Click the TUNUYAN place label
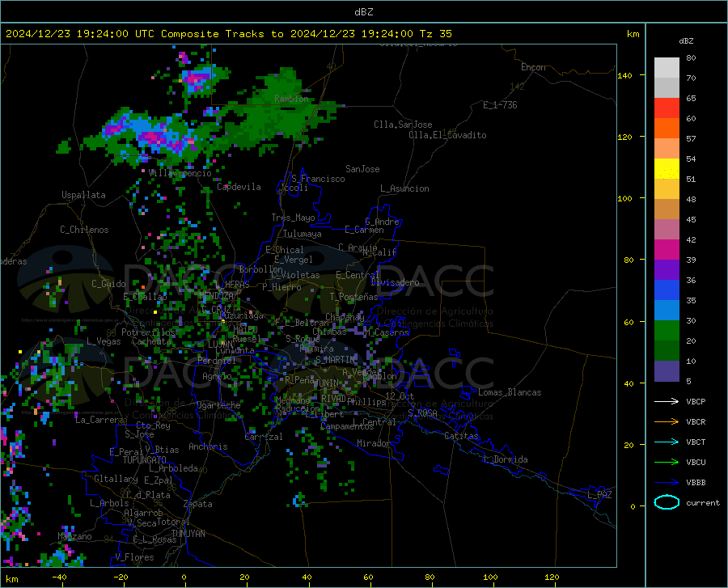This screenshot has width=728, height=588. [188, 534]
